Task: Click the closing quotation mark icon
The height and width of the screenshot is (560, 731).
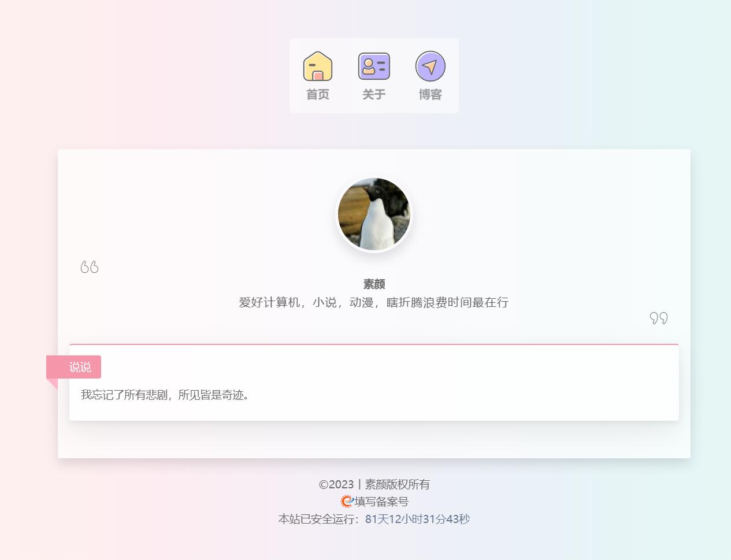Action: tap(659, 318)
